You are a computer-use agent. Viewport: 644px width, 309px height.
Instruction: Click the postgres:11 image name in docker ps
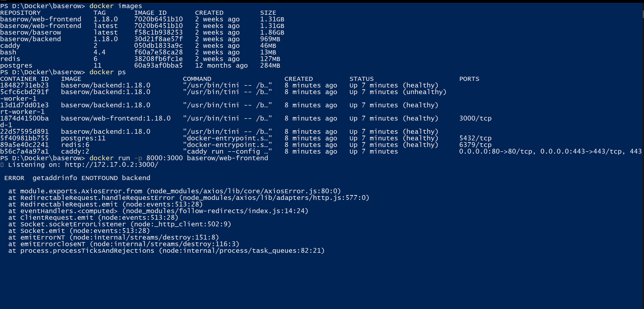83,138
